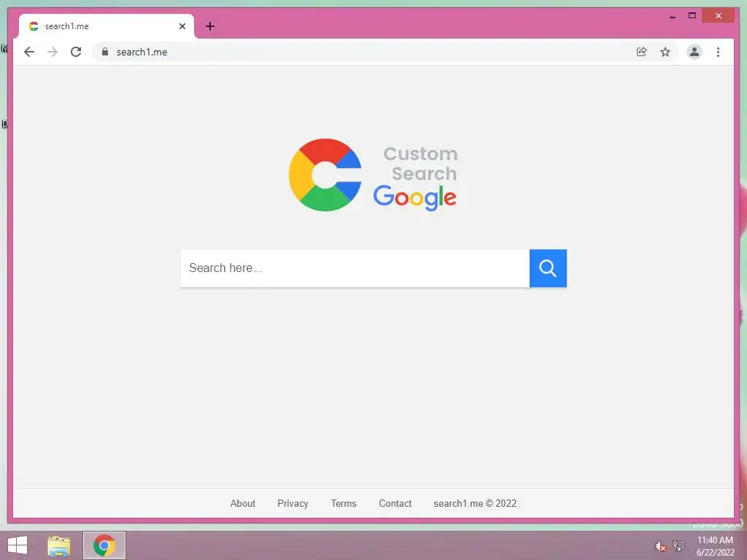Share this page using the share icon
Viewport: 747px width, 560px height.
[642, 52]
